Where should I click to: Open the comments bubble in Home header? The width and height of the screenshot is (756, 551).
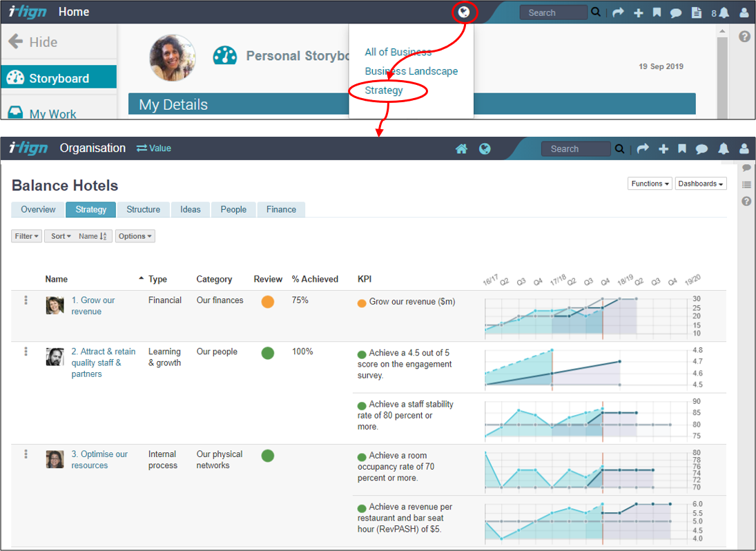click(676, 13)
